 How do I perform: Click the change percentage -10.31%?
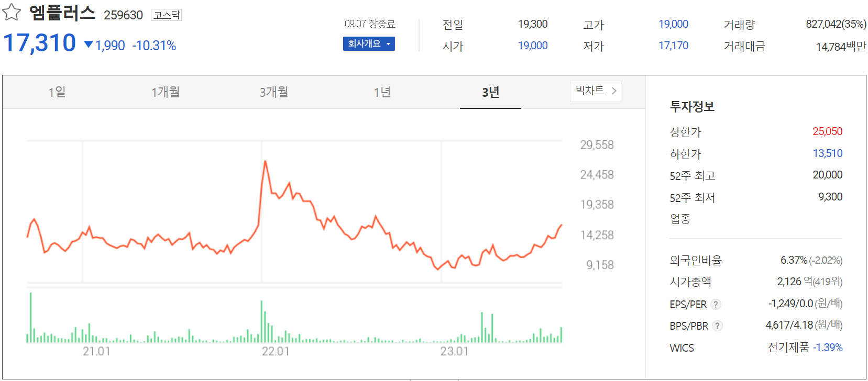click(x=154, y=46)
